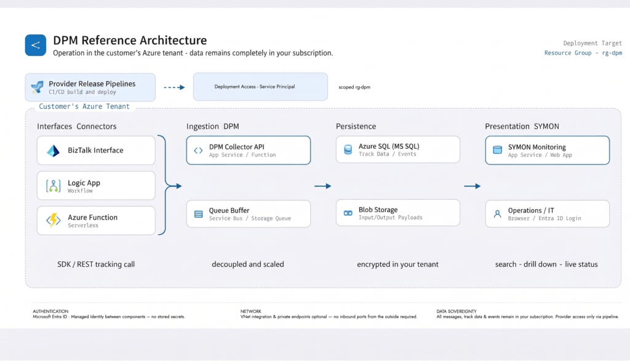
Task: Click the 'decoupled and scaled' caption
Action: pyautogui.click(x=248, y=264)
